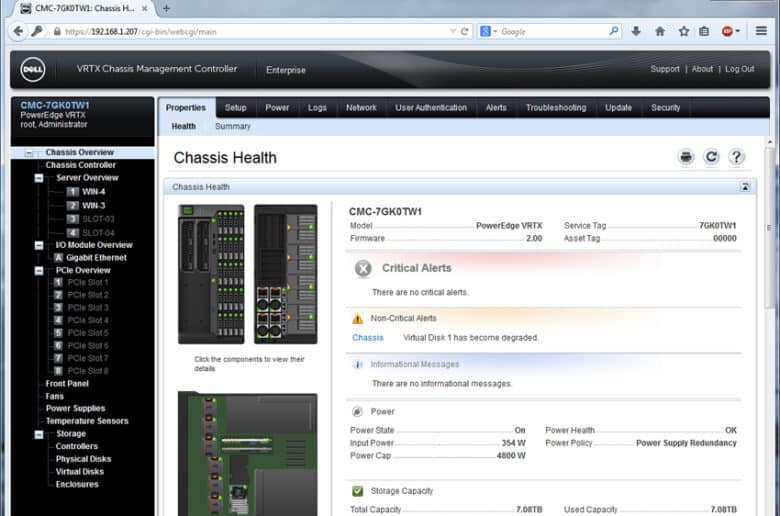Switch to the Power tab
The width and height of the screenshot is (780, 516).
(277, 107)
